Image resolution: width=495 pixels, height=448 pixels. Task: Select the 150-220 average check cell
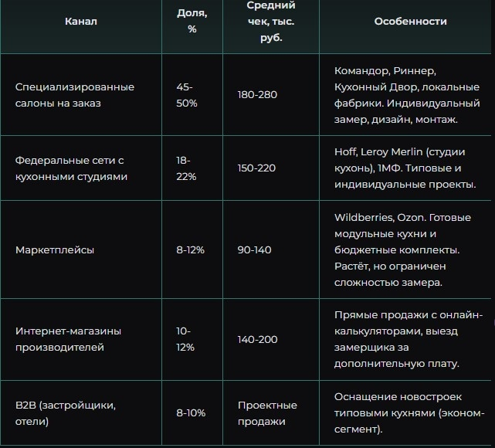click(x=257, y=168)
